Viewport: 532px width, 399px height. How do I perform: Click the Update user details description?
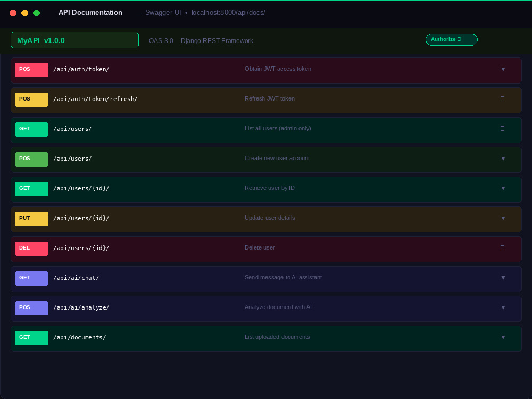270,218
